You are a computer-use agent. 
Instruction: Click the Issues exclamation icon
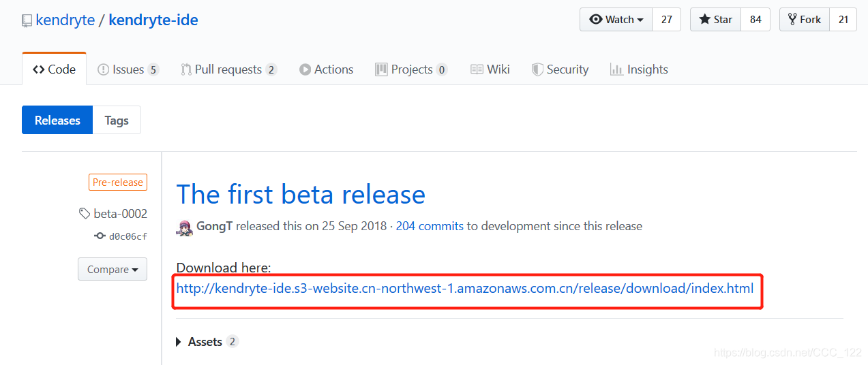104,69
